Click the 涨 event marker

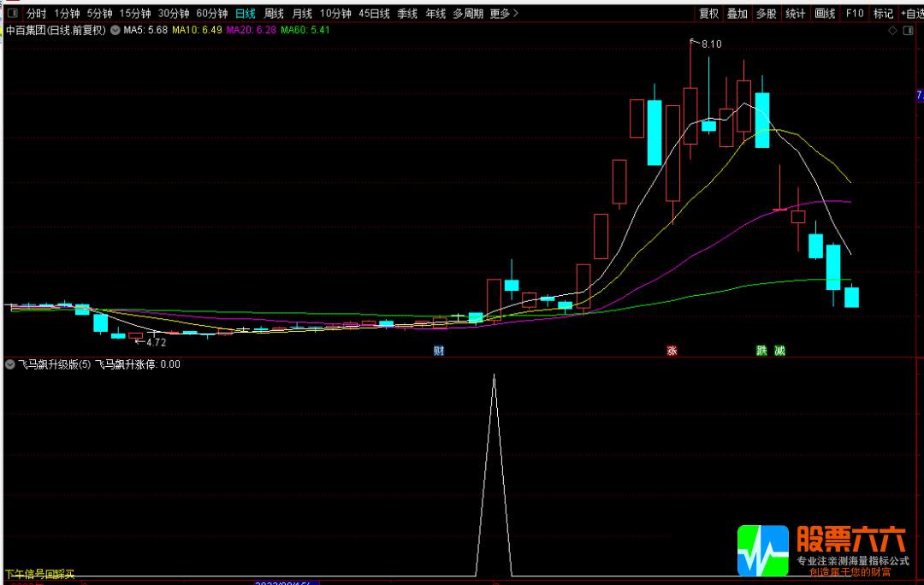pos(672,351)
